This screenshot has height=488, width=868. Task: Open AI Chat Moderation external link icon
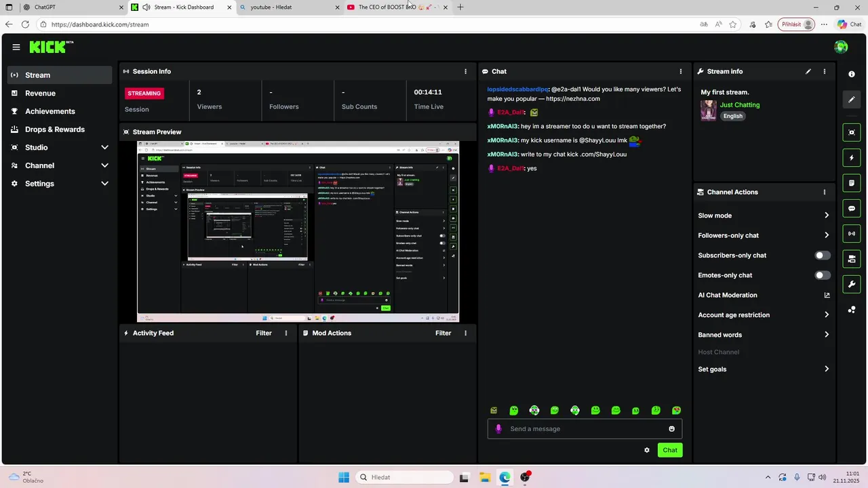(827, 295)
